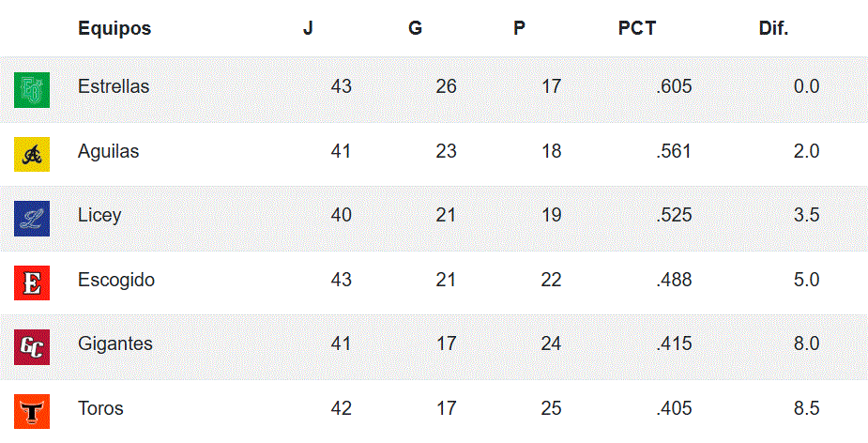Sort by the P losses column header
The height and width of the screenshot is (443, 868).
pyautogui.click(x=519, y=28)
